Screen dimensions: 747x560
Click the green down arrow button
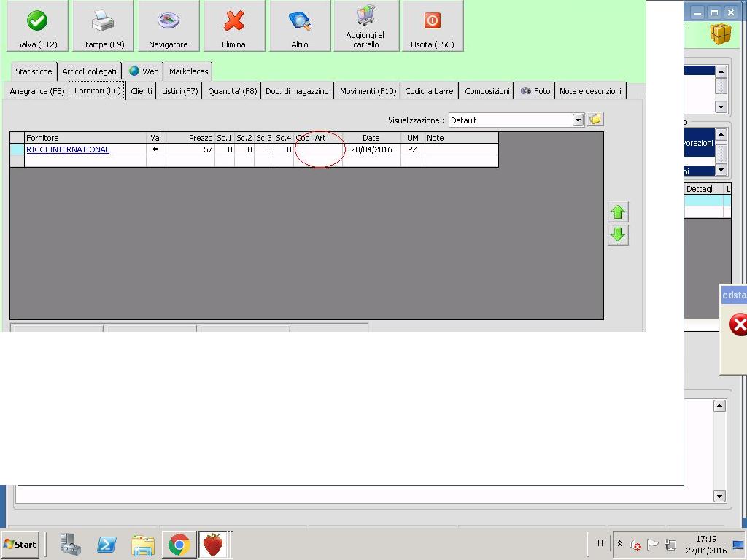618,235
